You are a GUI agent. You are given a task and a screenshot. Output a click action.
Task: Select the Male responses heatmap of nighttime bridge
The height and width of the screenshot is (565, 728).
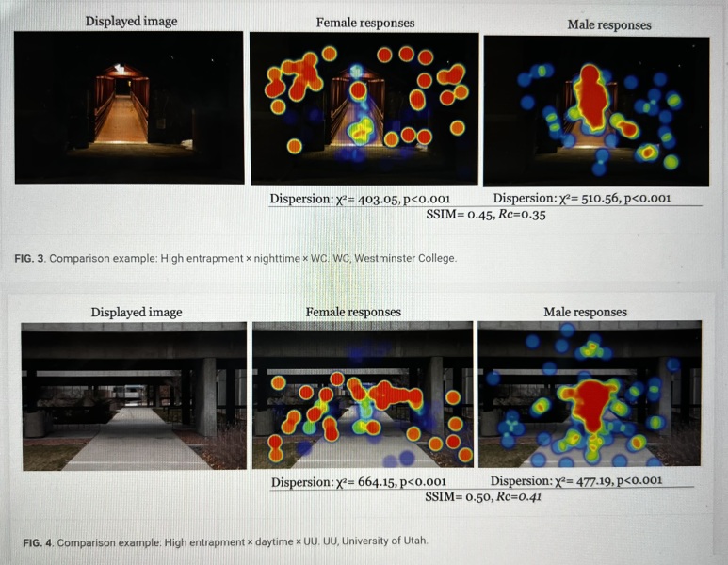(x=595, y=111)
